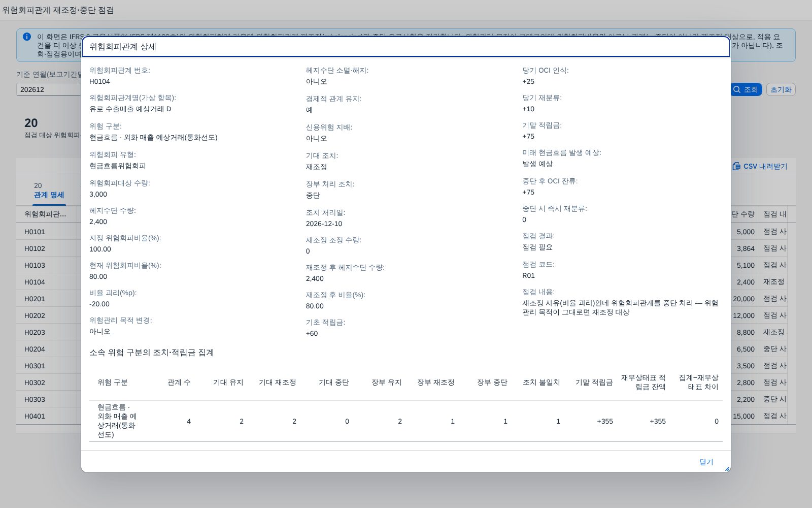Click the 위험회피관계 상세 dialog title
This screenshot has width=812, height=508.
point(123,47)
